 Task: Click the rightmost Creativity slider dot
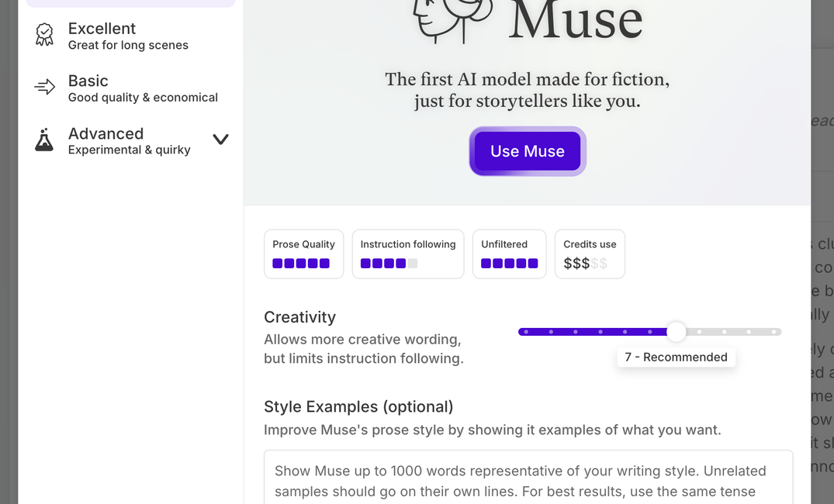(x=773, y=331)
